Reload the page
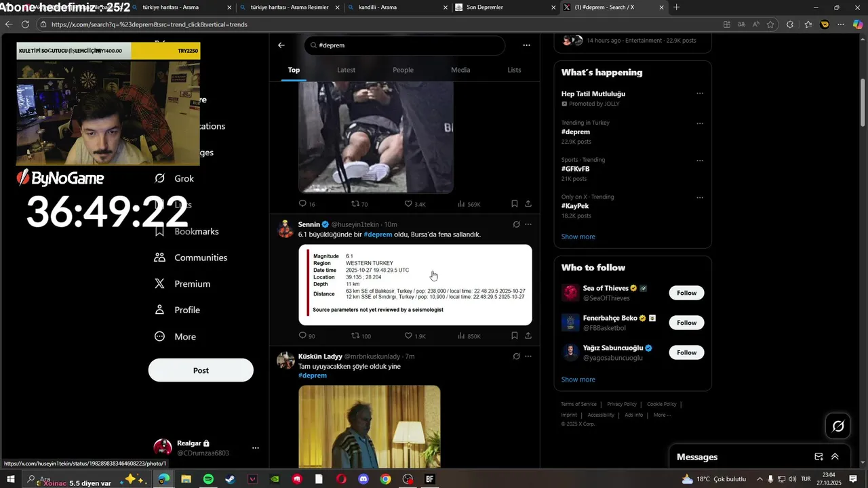Image resolution: width=868 pixels, height=488 pixels. coord(25,24)
